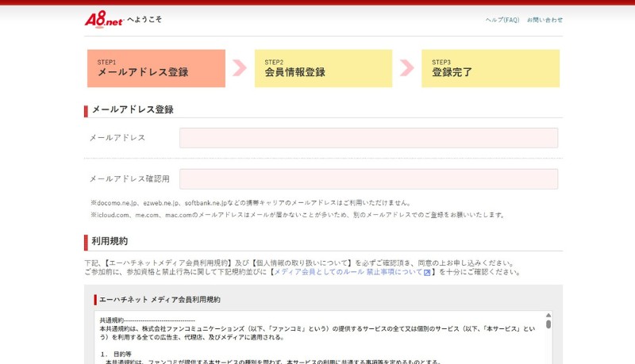Click the arrow between STEP1 and STEP2

240,68
